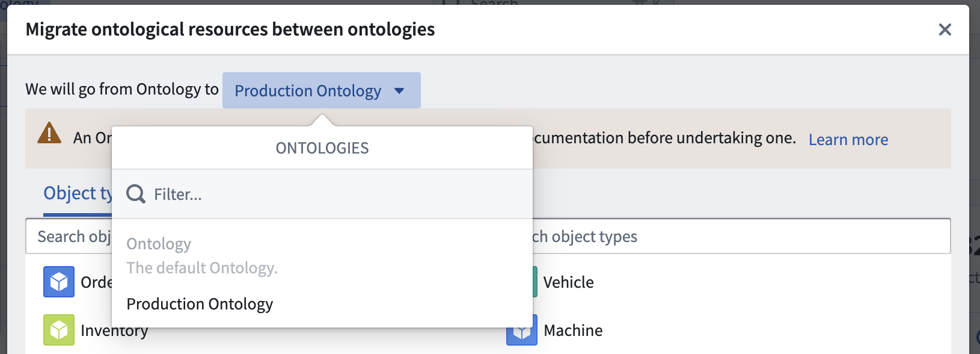Click the Inventory green cube icon
The image size is (980, 354).
click(x=59, y=330)
